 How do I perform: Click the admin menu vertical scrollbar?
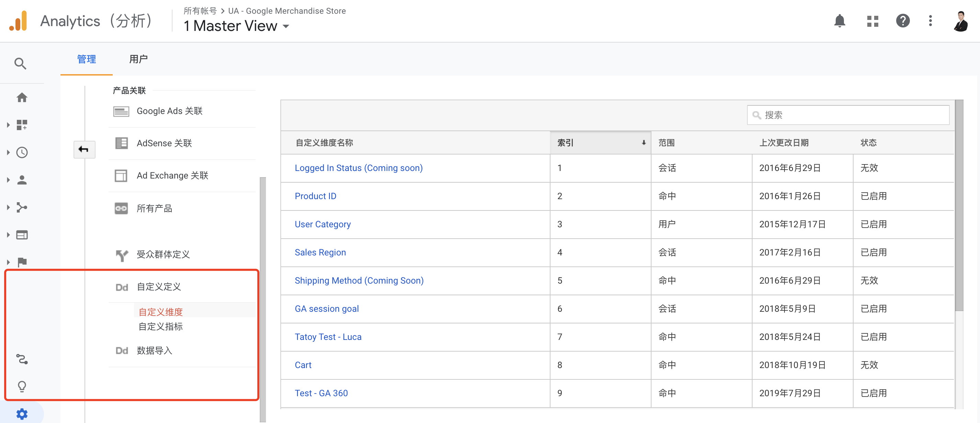coord(263,299)
